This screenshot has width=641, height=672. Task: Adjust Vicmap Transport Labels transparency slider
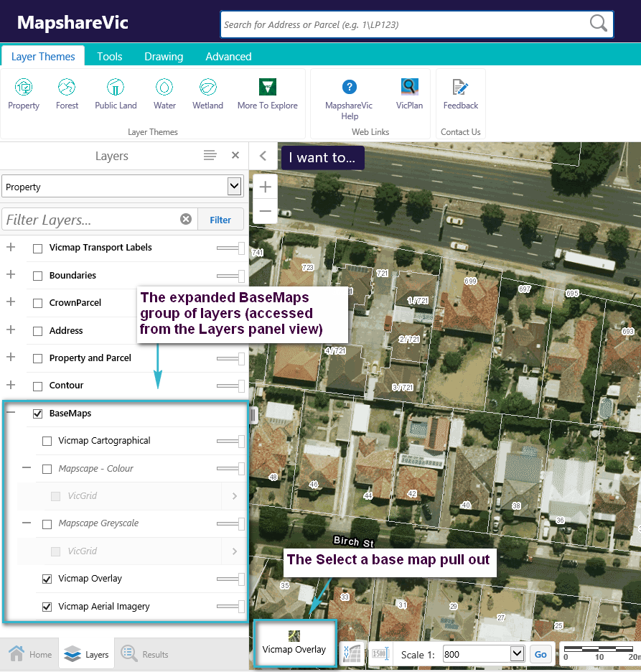[x=230, y=248]
